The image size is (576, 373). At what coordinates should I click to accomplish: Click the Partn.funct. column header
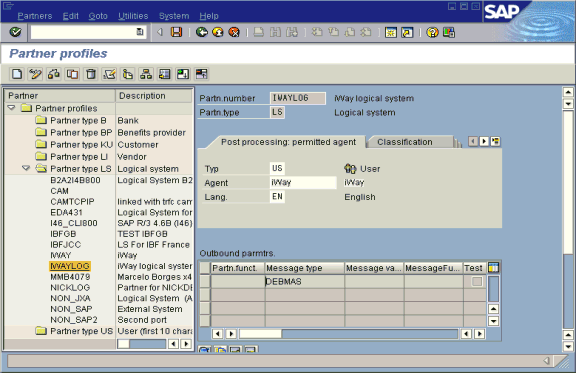point(238,268)
